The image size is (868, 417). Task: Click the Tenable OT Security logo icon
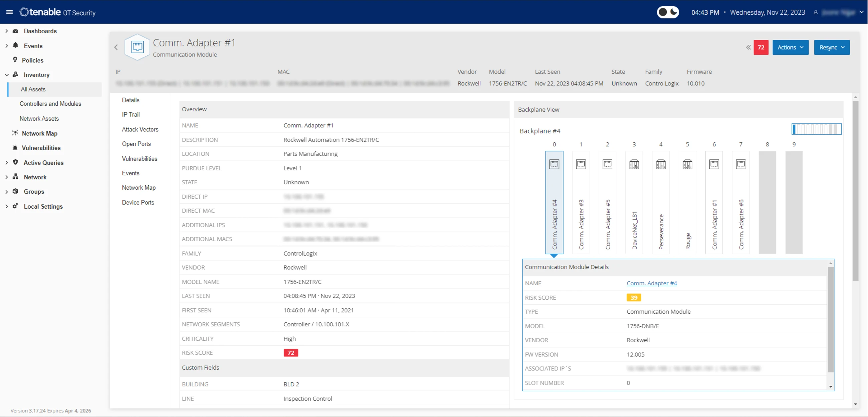pyautogui.click(x=24, y=12)
